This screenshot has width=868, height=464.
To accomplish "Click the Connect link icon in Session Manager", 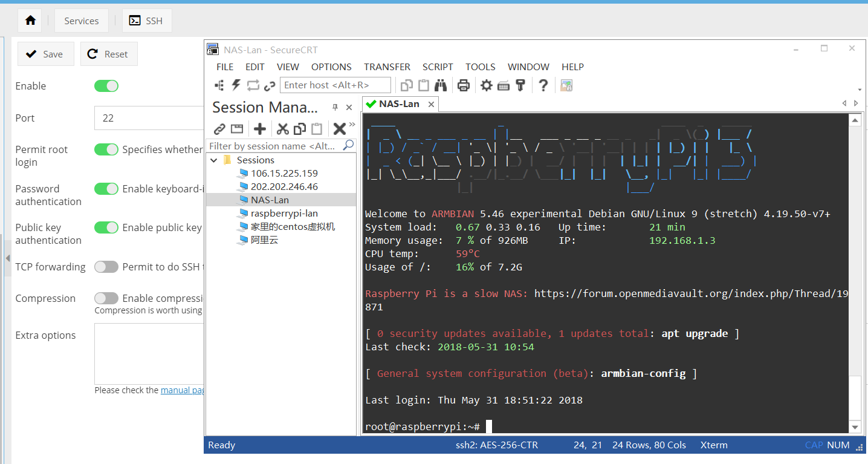I will [x=219, y=128].
